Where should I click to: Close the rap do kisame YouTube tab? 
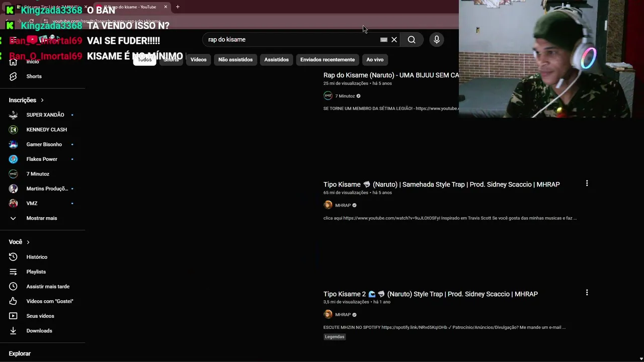click(165, 7)
